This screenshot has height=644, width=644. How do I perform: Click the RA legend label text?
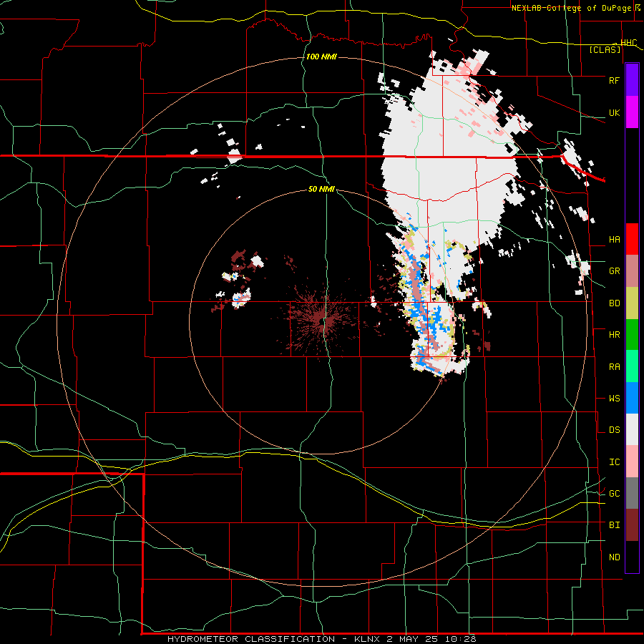point(614,367)
